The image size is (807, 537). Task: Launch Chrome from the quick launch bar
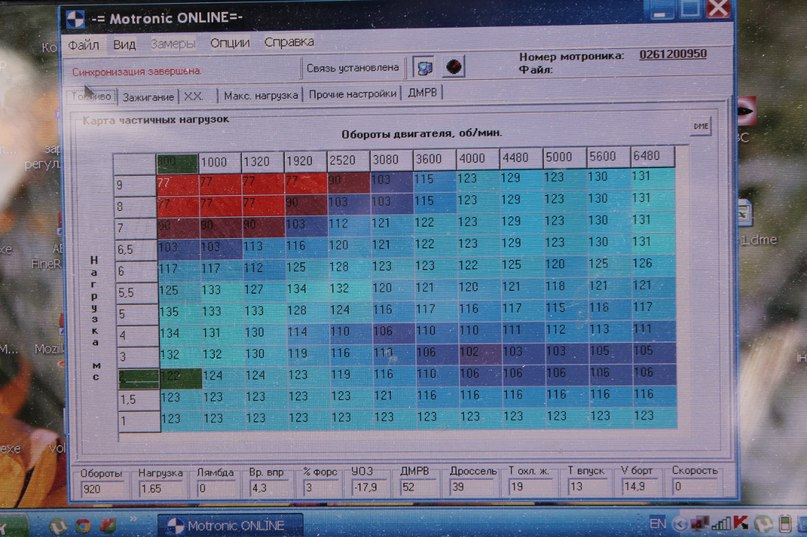pos(82,526)
